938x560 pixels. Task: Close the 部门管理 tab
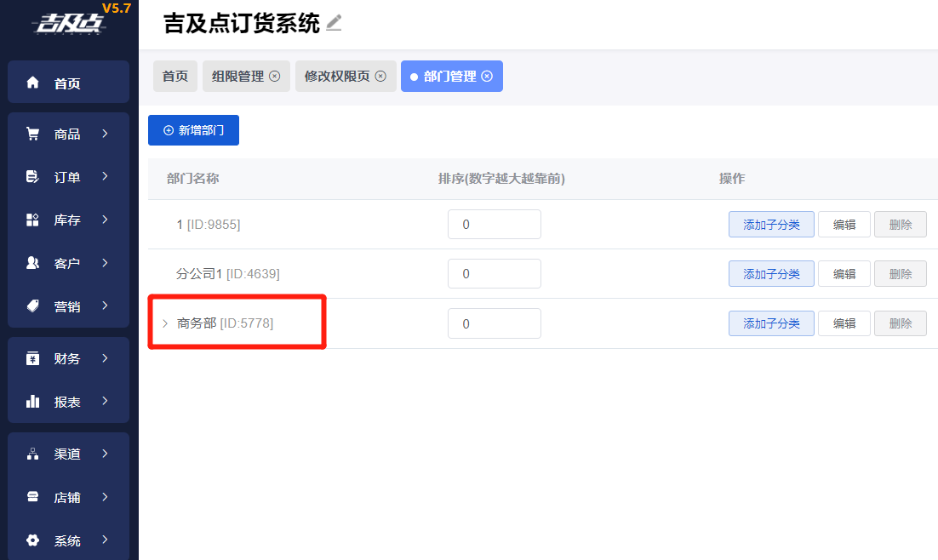click(x=487, y=76)
